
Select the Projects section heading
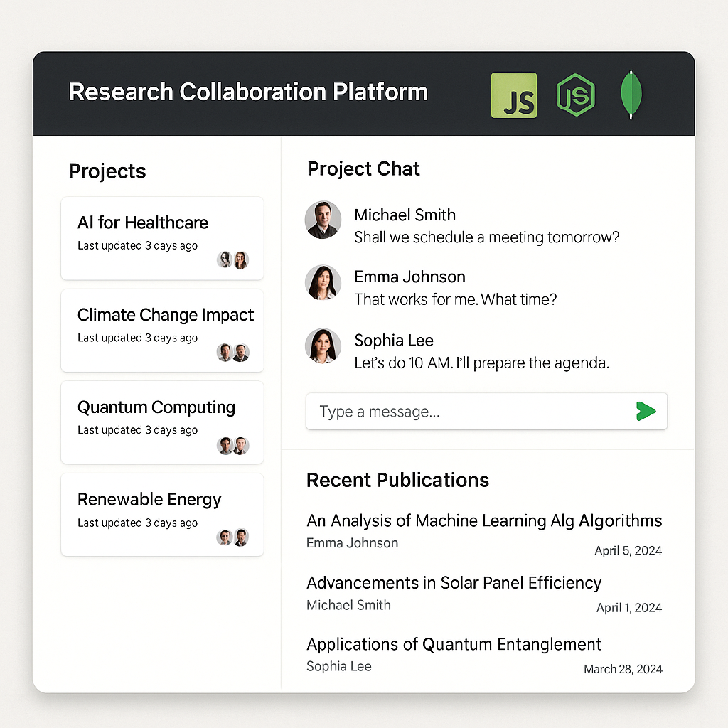[x=107, y=171]
